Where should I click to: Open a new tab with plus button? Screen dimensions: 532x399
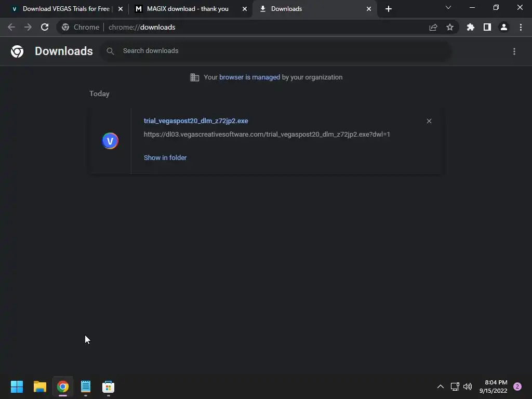pos(389,9)
